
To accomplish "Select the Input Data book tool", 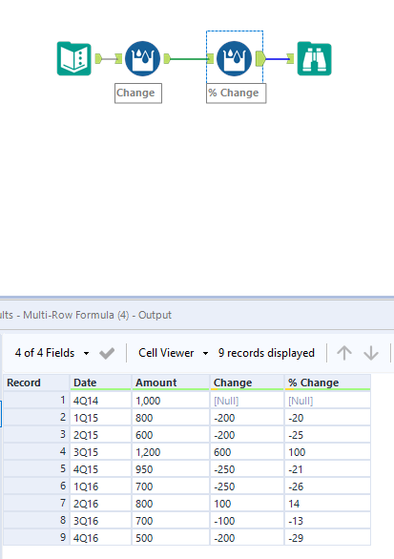I will pos(74,58).
